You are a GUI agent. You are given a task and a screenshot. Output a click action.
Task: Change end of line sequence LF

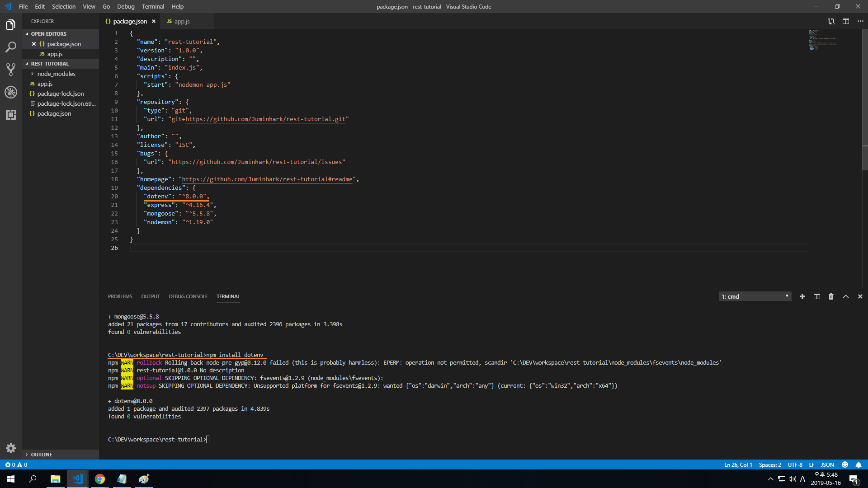tap(811, 465)
